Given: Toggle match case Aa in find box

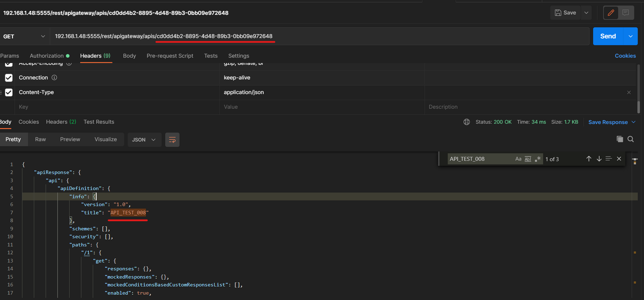Looking at the screenshot, I should pos(518,159).
